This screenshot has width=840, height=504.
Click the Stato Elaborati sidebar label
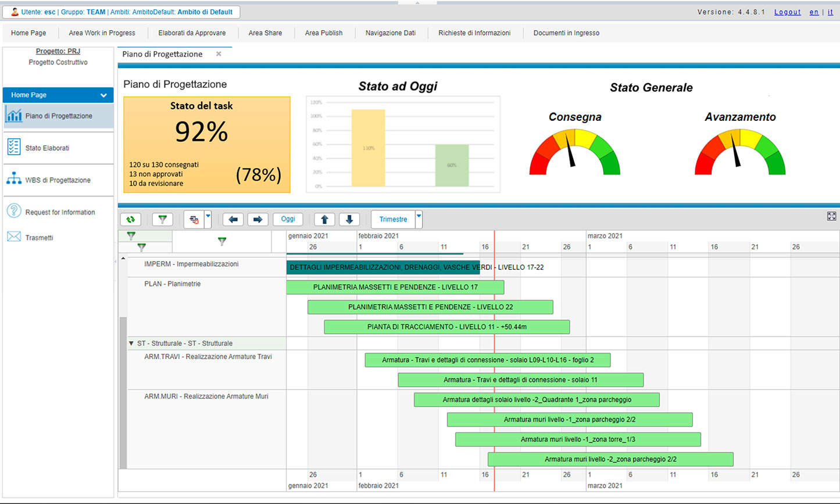(x=47, y=148)
